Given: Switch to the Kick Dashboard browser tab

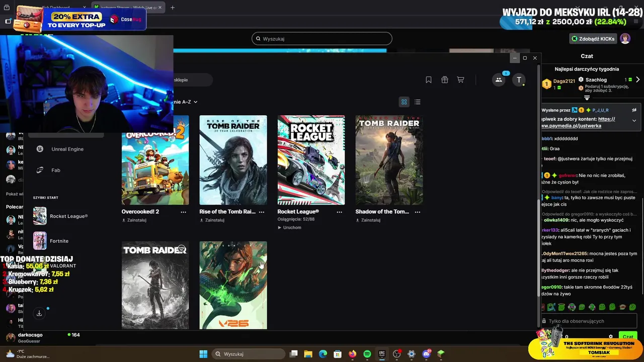Looking at the screenshot, I should (x=54, y=8).
